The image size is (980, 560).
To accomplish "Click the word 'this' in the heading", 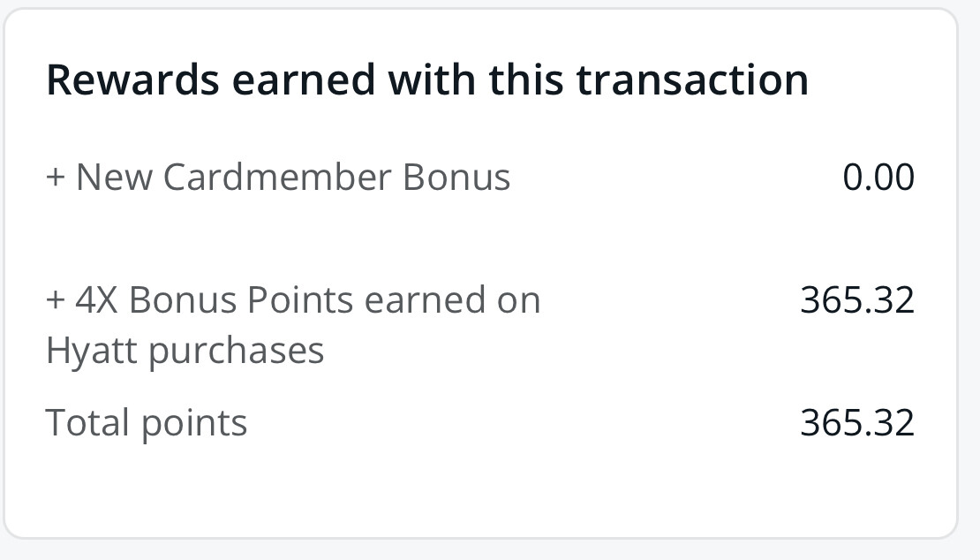I will click(526, 80).
